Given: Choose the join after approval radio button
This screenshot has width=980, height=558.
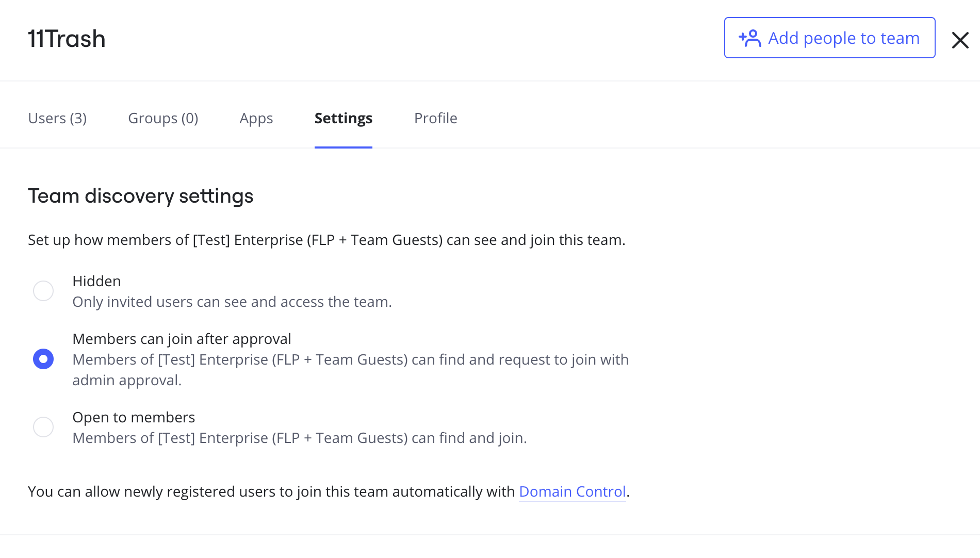Looking at the screenshot, I should pyautogui.click(x=43, y=359).
